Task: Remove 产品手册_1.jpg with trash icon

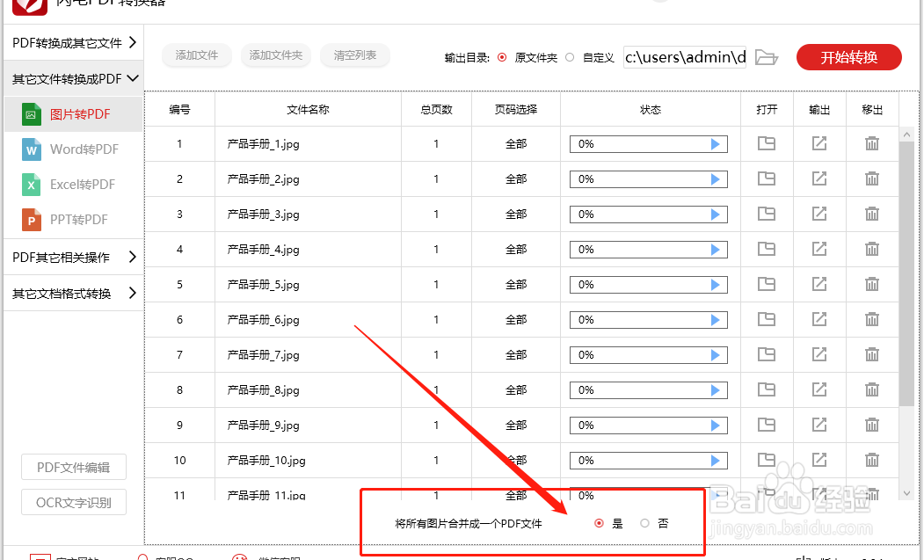Action: [x=872, y=143]
